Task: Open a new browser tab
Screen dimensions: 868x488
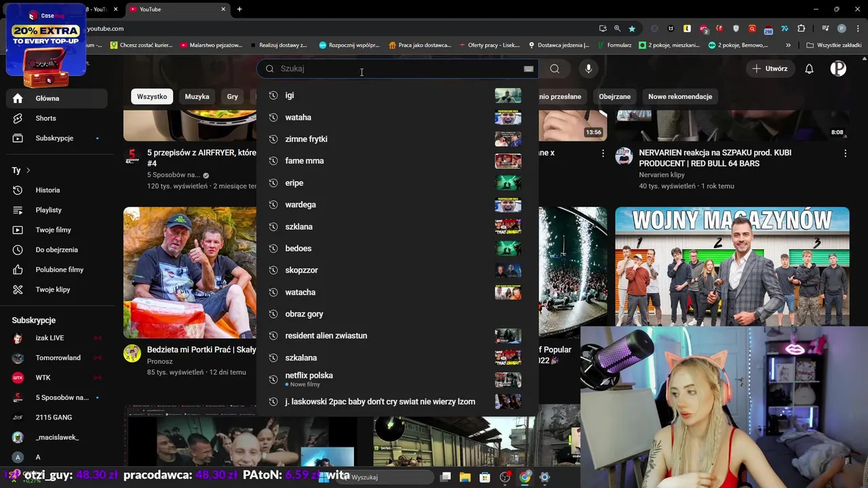Action: tap(239, 9)
